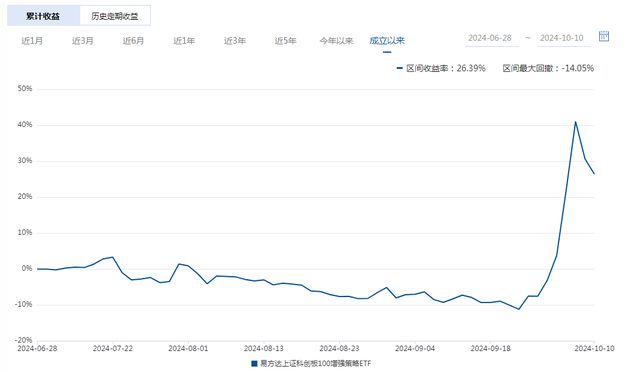
Task: Click the 区间收益率 line legend dash
Action: [x=400, y=68]
